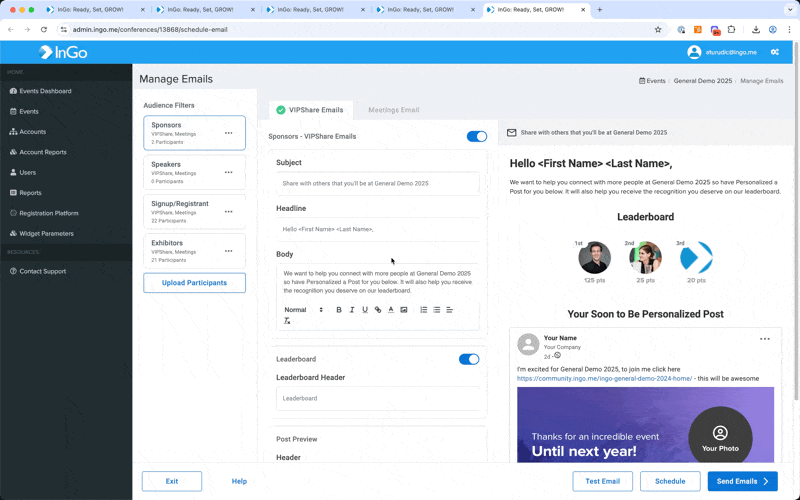Edit the Leaderboard Header input field
The width and height of the screenshot is (800, 500).
378,398
